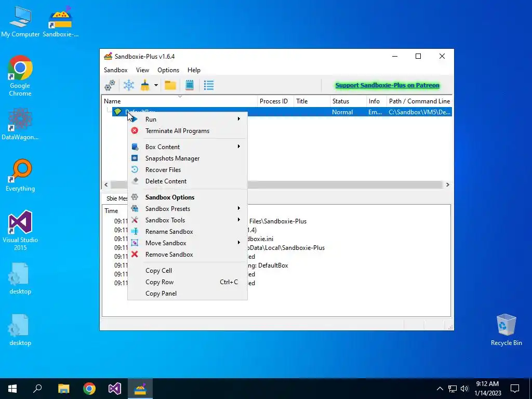This screenshot has height=399, width=532.
Task: Click the Box Content icon
Action: [x=135, y=147]
